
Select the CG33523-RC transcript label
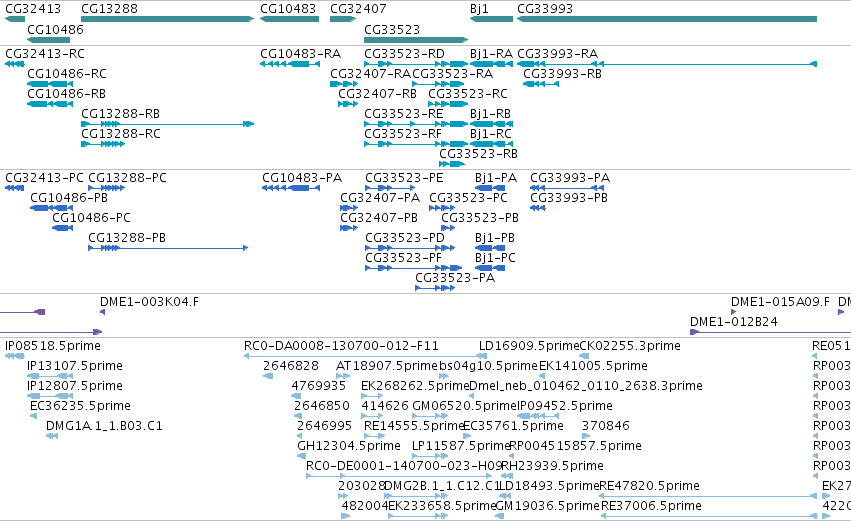click(468, 94)
